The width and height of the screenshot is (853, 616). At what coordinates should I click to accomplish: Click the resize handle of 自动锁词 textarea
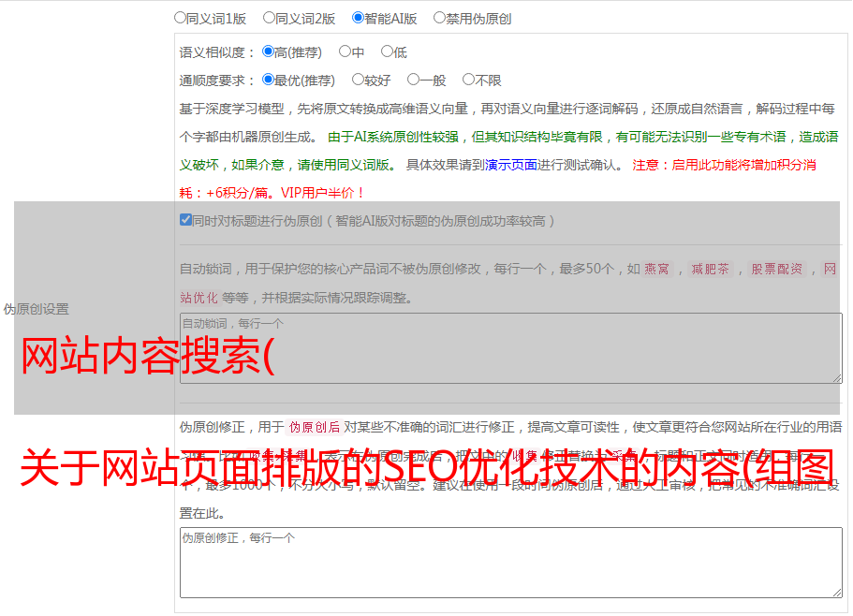point(837,378)
